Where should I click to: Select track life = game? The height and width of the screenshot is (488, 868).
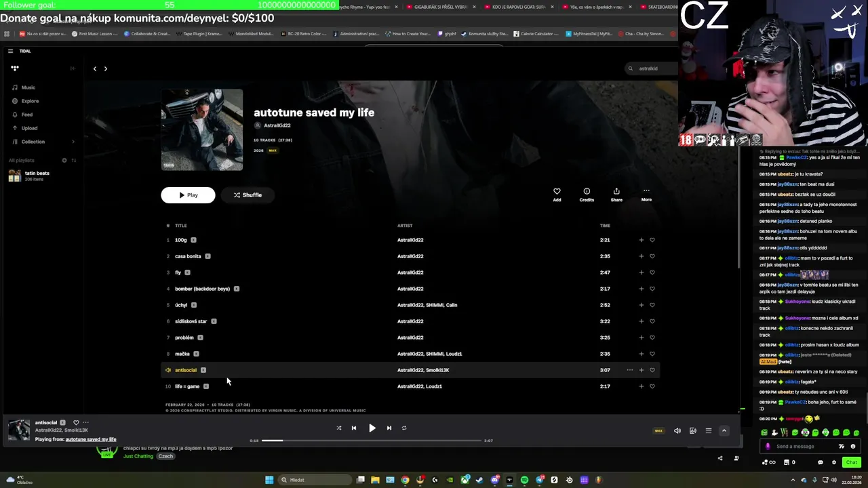point(187,386)
